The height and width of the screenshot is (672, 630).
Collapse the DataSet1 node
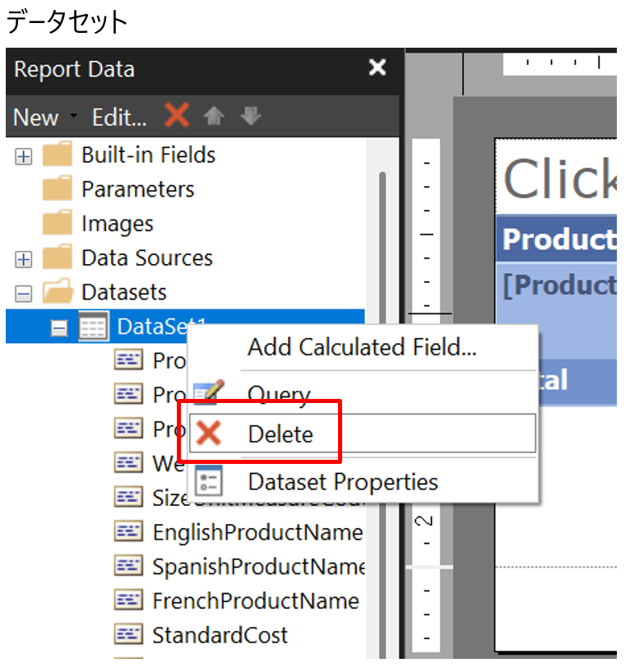tap(58, 327)
